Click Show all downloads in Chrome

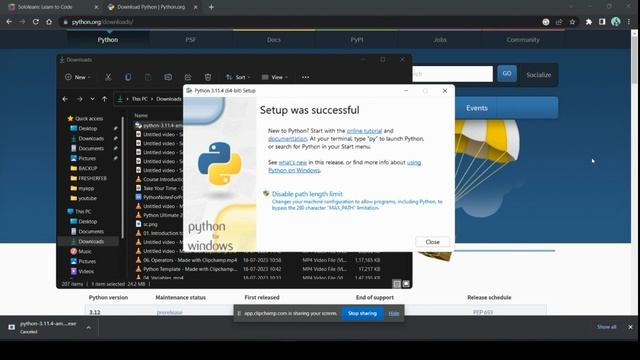point(607,327)
